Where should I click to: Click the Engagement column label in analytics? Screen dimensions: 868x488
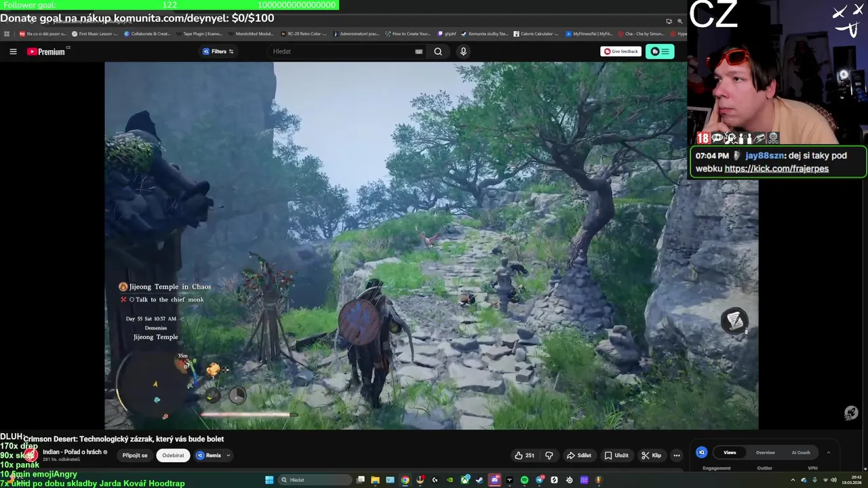click(x=717, y=468)
